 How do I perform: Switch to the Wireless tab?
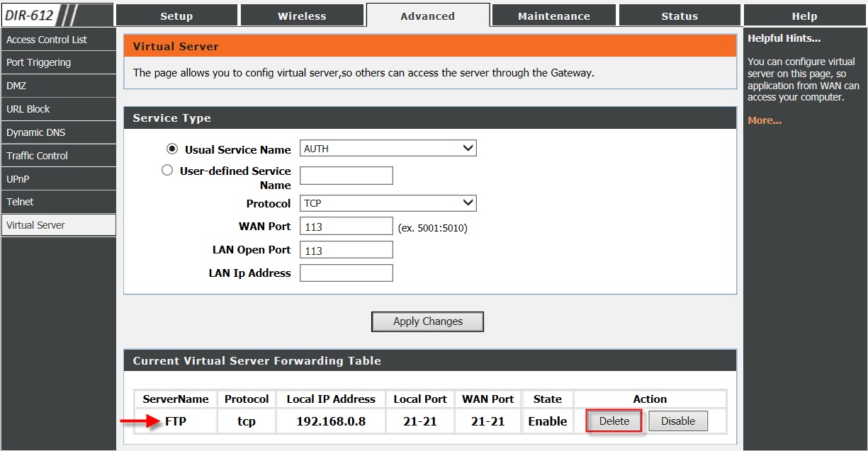tap(302, 16)
